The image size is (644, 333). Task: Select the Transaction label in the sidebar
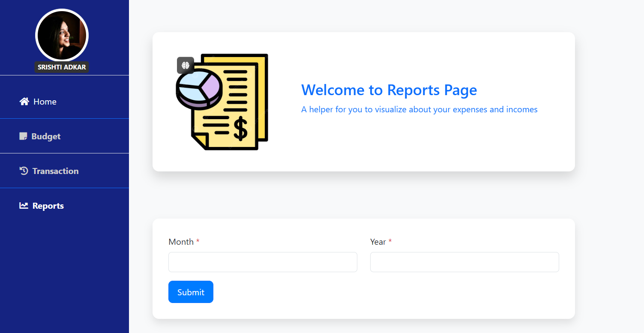[55, 171]
